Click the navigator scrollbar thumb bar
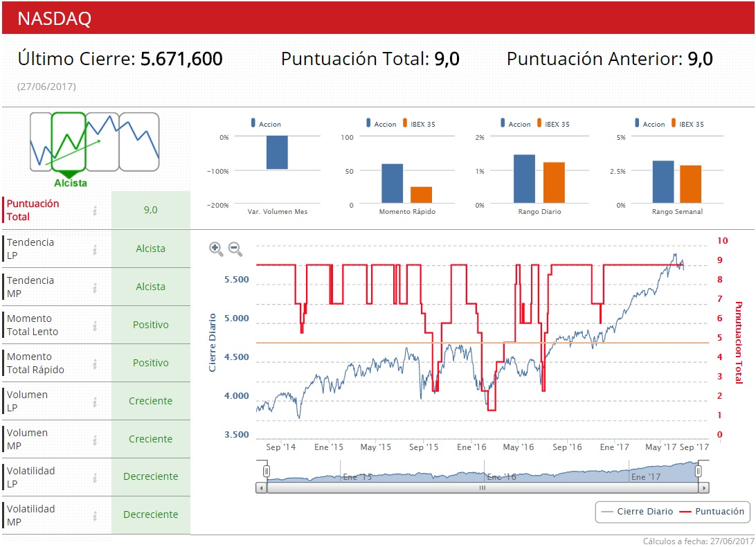Image resolution: width=756 pixels, height=547 pixels. [x=482, y=487]
